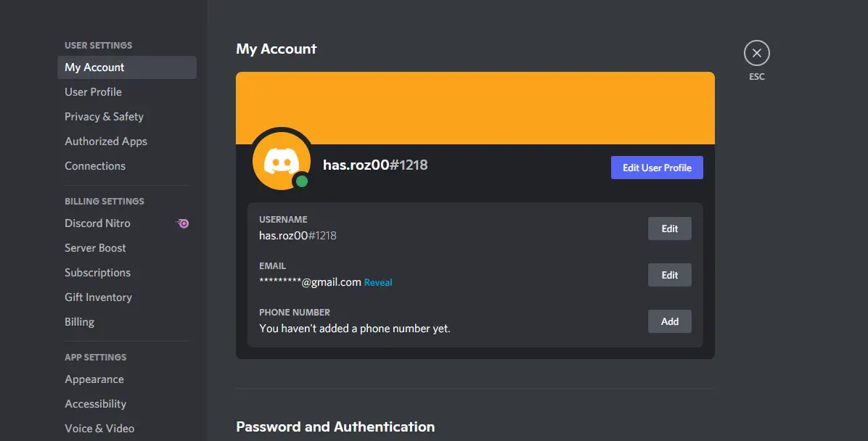Screen dimensions: 868x441
Task: Click "You haven't added a phone number yet."
Action: pyautogui.click(x=355, y=329)
